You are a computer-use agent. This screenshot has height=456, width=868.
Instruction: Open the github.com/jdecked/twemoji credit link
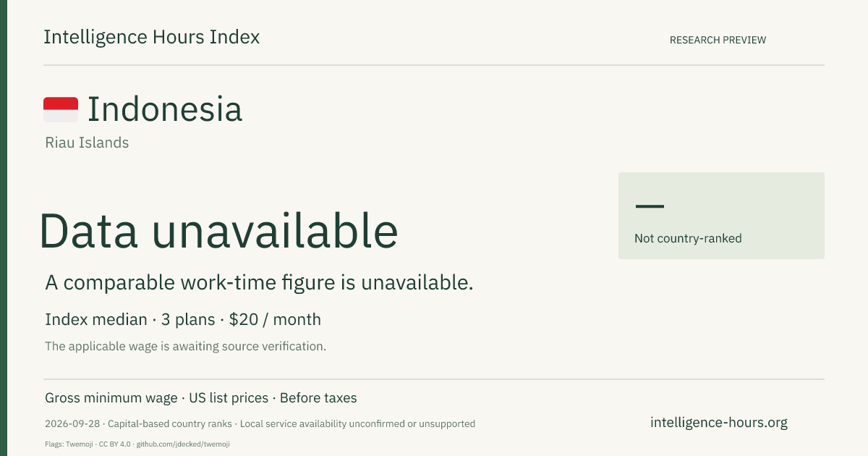pos(183,444)
